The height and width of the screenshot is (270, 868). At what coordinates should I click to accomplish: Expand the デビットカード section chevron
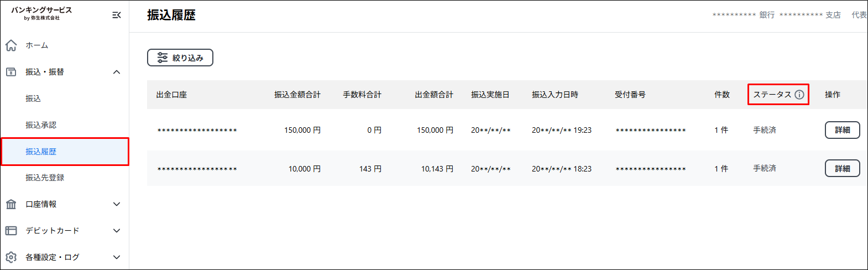point(117,231)
